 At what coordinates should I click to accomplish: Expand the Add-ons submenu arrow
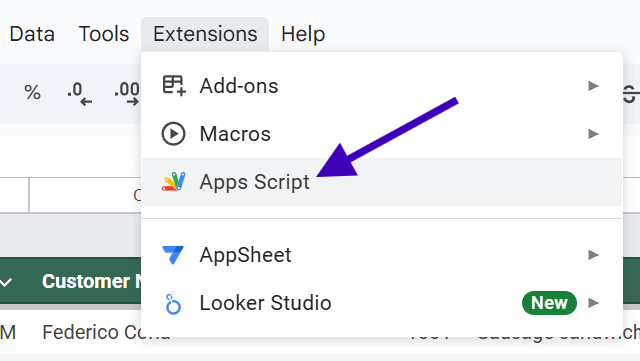[x=593, y=86]
